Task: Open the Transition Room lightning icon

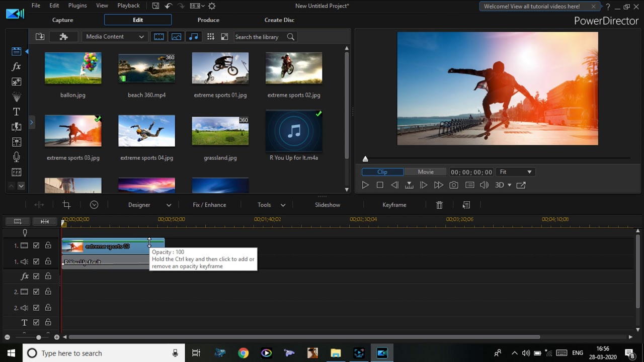Action: [16, 127]
